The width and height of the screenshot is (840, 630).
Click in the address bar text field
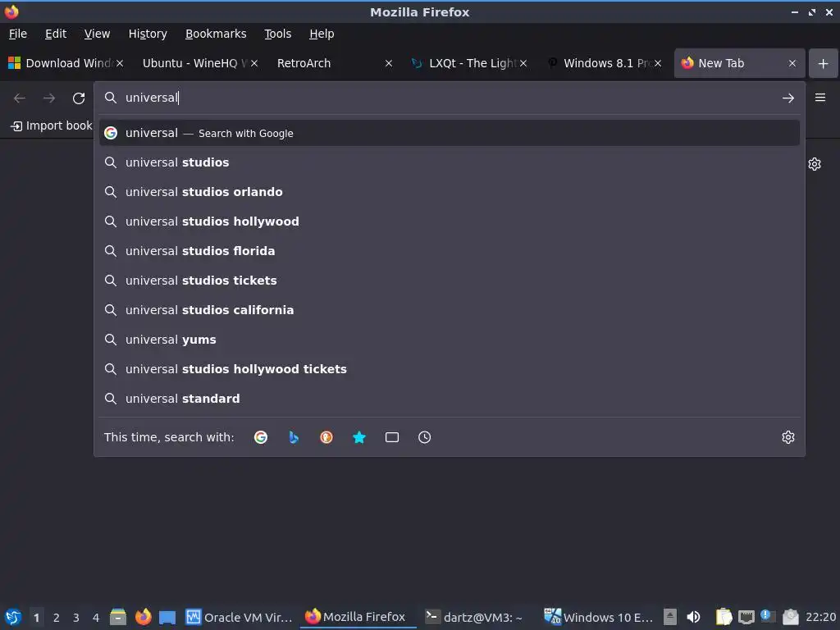[x=450, y=98]
